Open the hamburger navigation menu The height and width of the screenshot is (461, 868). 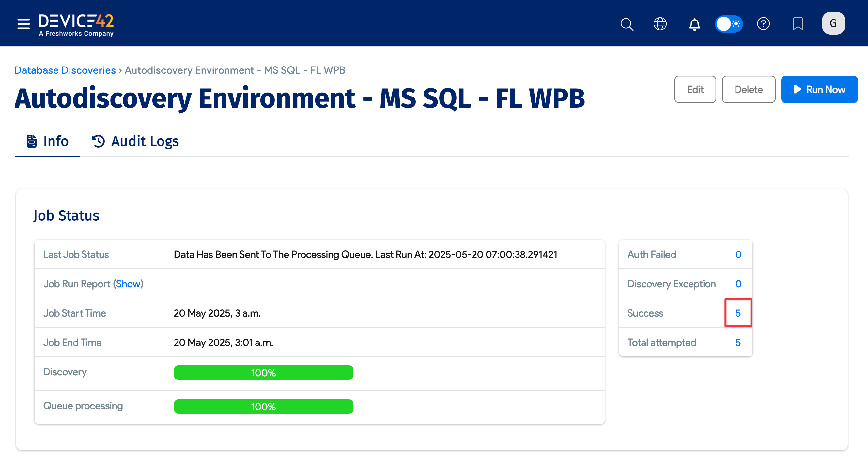[23, 24]
